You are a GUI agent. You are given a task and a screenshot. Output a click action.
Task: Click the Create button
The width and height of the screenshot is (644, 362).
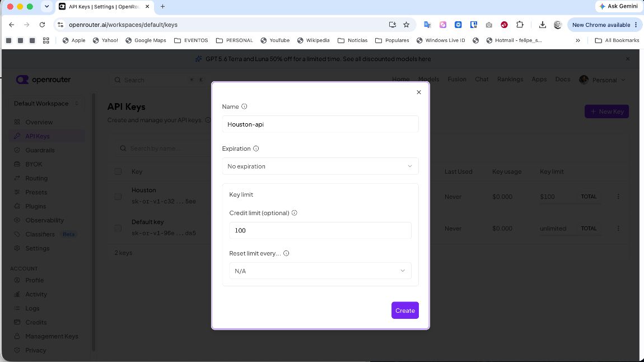(405, 310)
